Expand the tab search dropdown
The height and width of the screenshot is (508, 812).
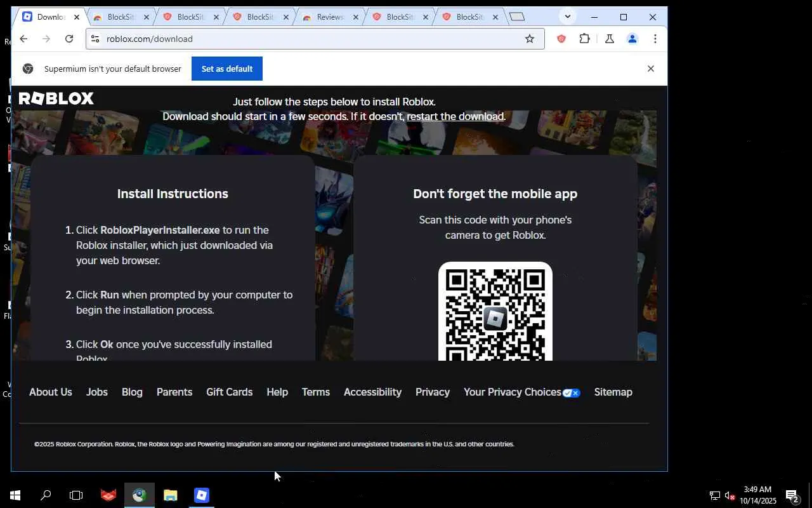(567, 17)
